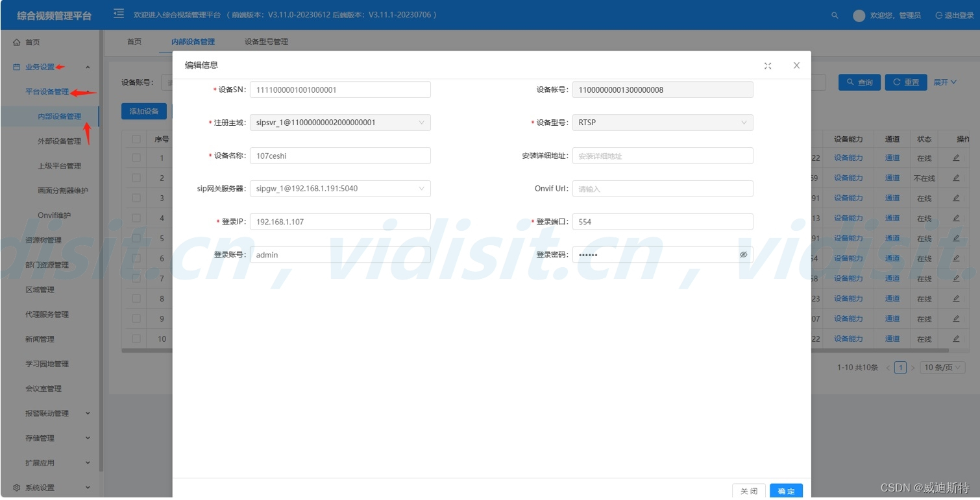The image size is (980, 500).
Task: Open 资源树管理 in sidebar
Action: point(43,240)
